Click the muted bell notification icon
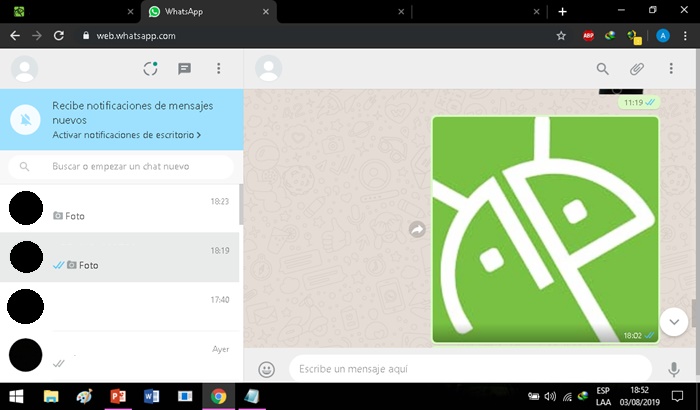The image size is (700, 410). point(25,120)
